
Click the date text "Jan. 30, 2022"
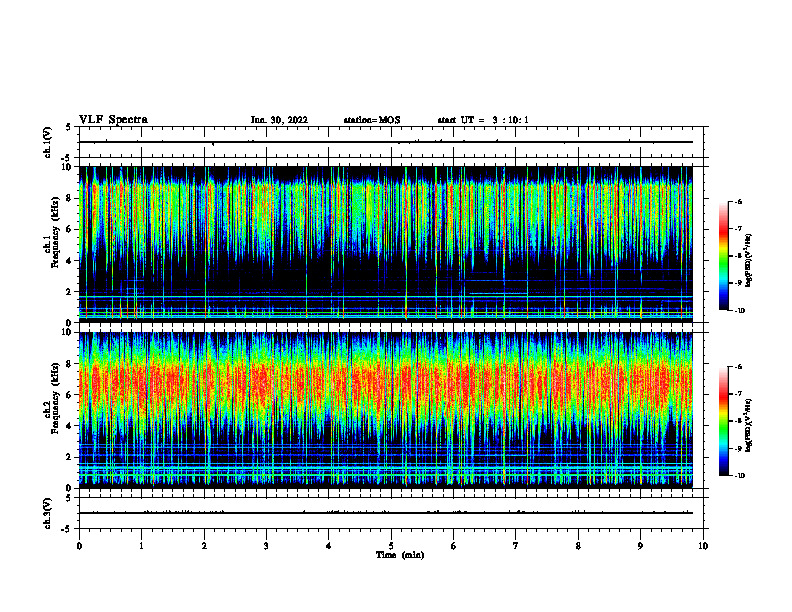click(x=279, y=120)
